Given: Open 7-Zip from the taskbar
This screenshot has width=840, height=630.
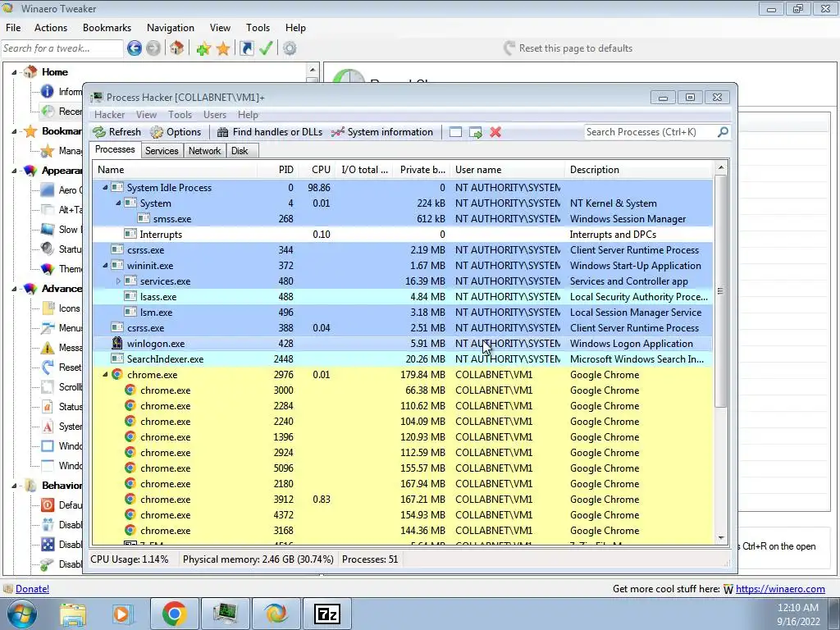Looking at the screenshot, I should coord(327,614).
